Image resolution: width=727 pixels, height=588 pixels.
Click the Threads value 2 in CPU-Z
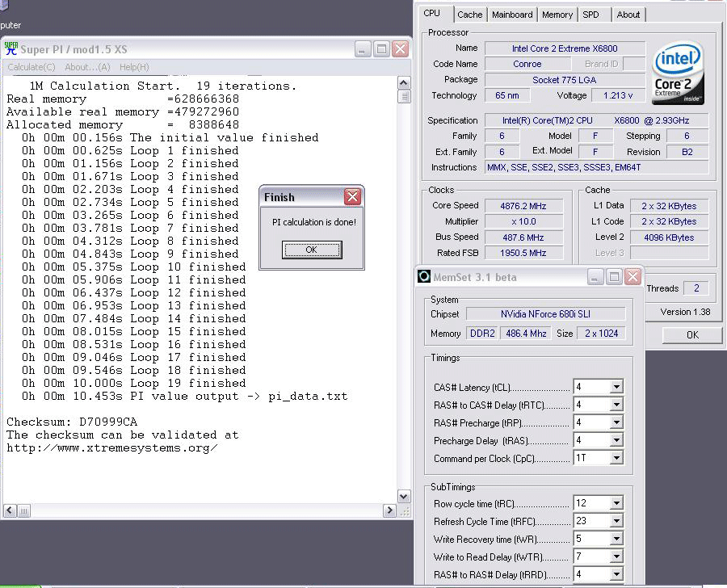coord(696,288)
